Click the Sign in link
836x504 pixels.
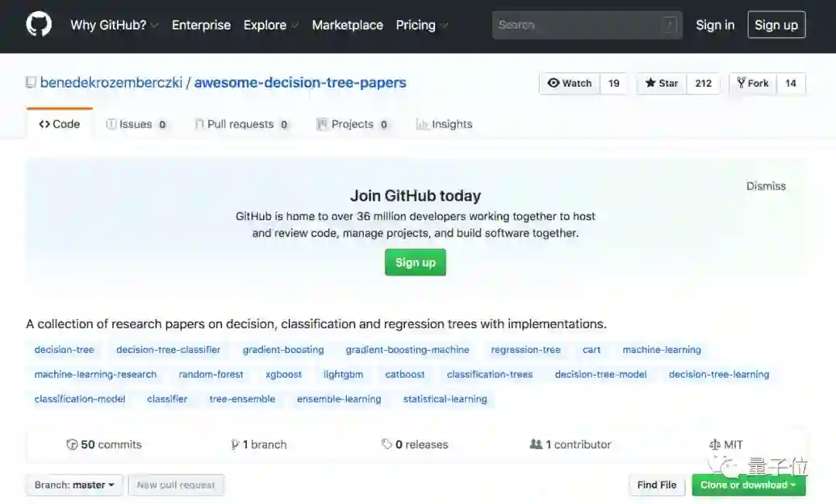point(715,25)
